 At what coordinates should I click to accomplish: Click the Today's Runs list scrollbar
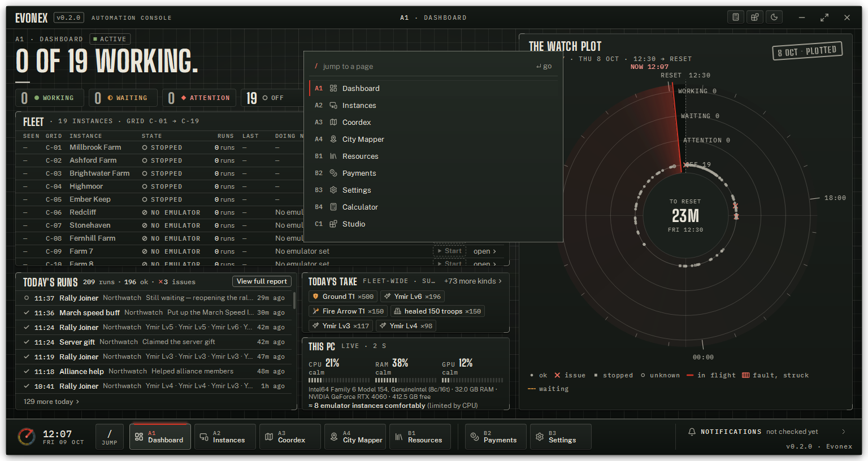tap(294, 300)
